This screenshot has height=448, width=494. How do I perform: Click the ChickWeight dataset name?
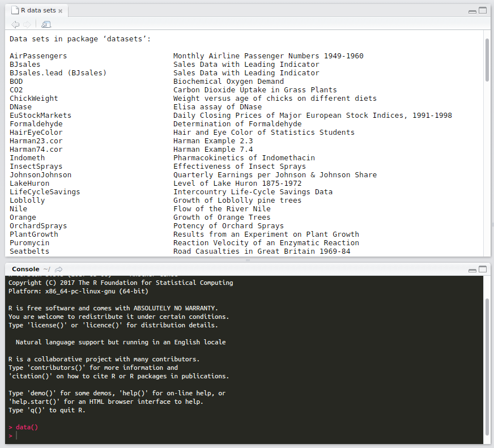[34, 99]
